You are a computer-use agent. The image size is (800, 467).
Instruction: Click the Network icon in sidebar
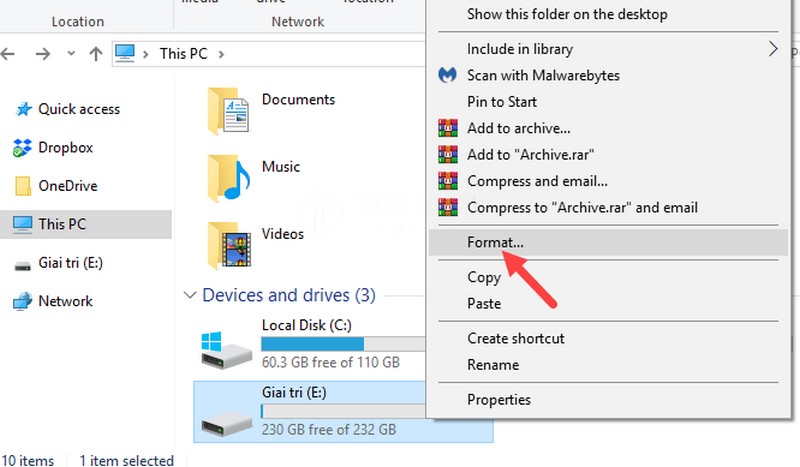point(22,302)
